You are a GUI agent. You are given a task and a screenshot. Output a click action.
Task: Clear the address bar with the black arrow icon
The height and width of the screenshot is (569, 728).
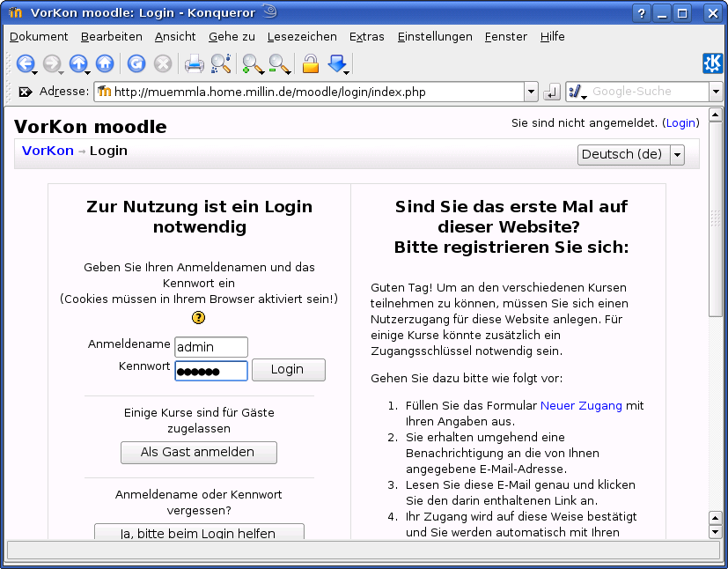click(x=25, y=92)
